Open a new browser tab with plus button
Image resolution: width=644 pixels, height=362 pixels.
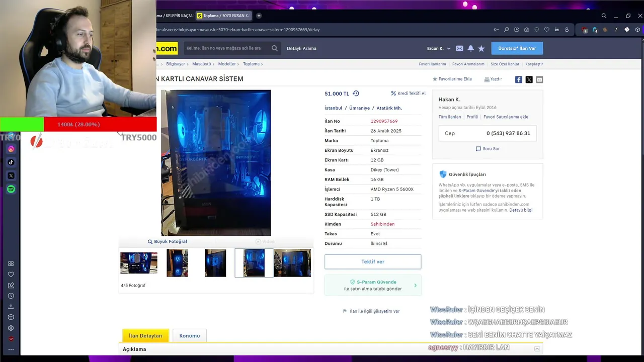pos(259,16)
